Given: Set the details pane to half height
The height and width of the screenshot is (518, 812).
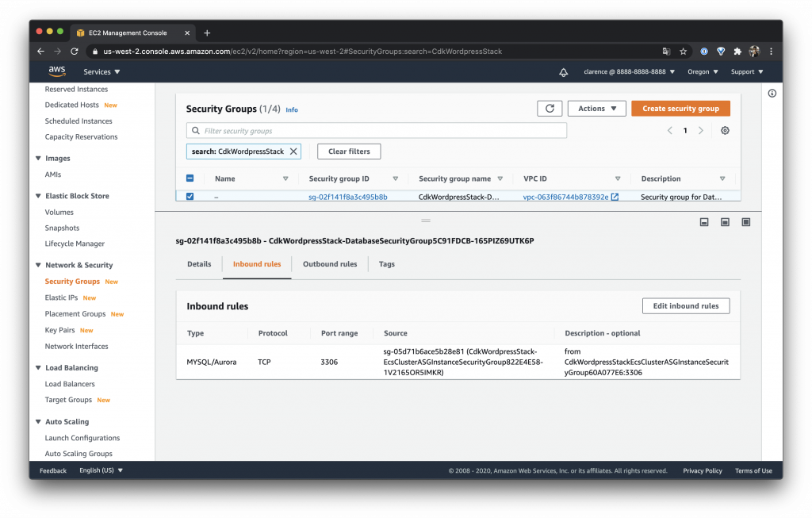Looking at the screenshot, I should [x=725, y=222].
